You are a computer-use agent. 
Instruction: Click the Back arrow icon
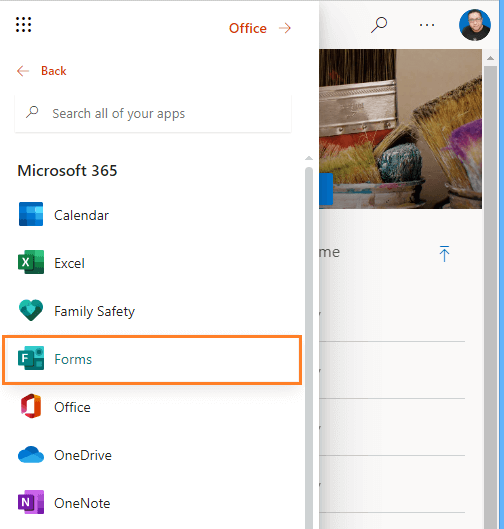click(23, 71)
